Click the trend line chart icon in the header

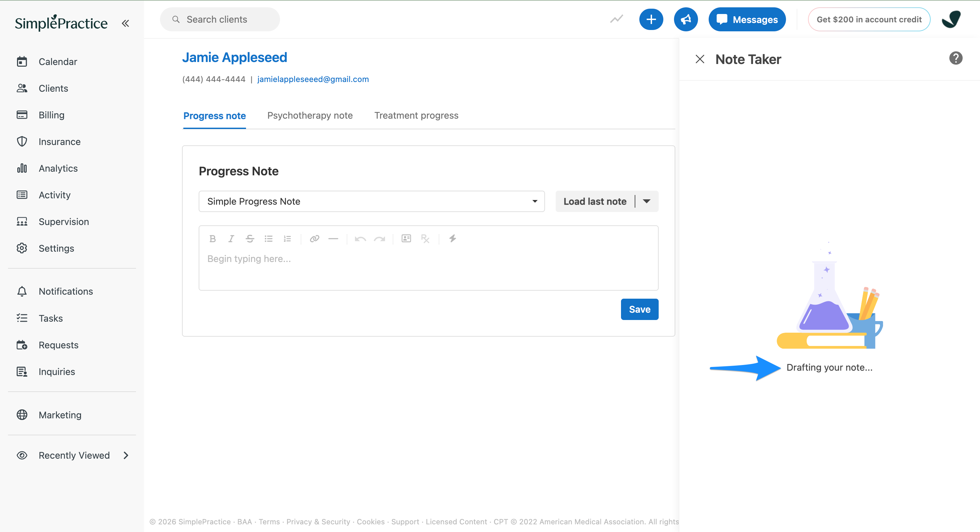(616, 19)
